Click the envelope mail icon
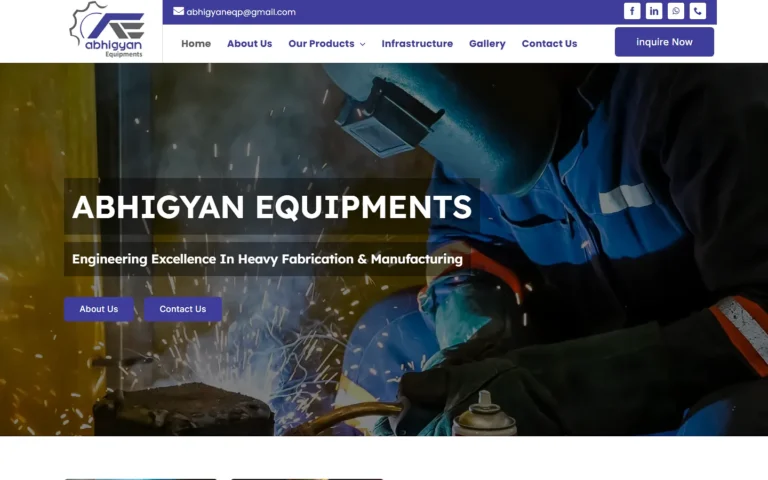Viewport: 768px width, 480px height. (x=178, y=11)
